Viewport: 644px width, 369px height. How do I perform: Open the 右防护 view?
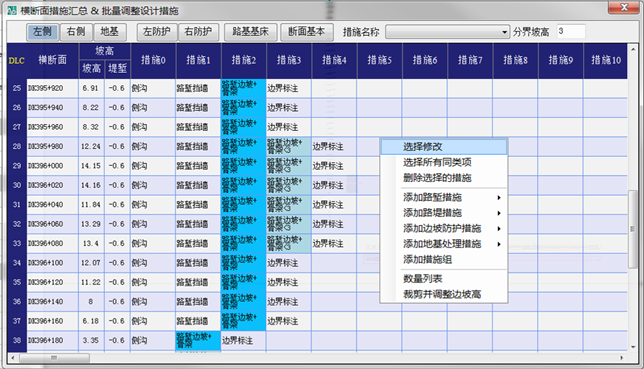198,32
